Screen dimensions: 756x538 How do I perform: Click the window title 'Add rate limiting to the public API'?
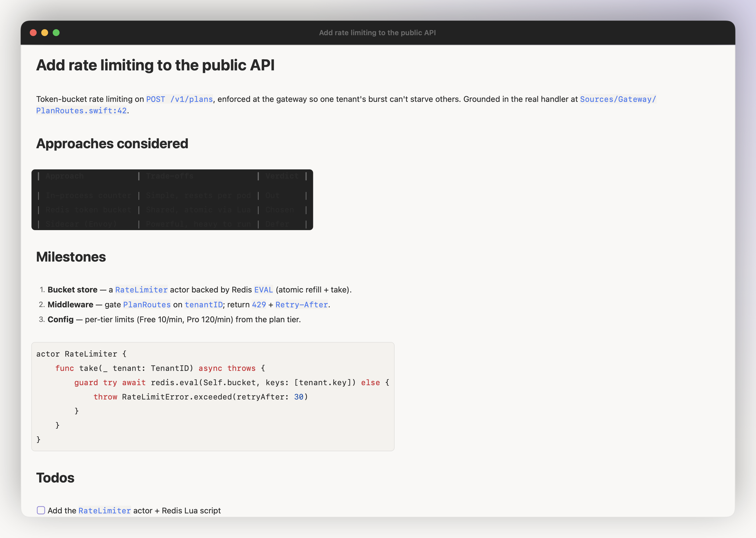[x=377, y=32]
